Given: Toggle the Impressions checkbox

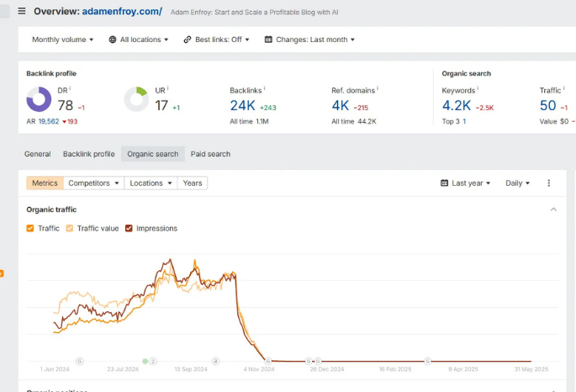Looking at the screenshot, I should 129,228.
